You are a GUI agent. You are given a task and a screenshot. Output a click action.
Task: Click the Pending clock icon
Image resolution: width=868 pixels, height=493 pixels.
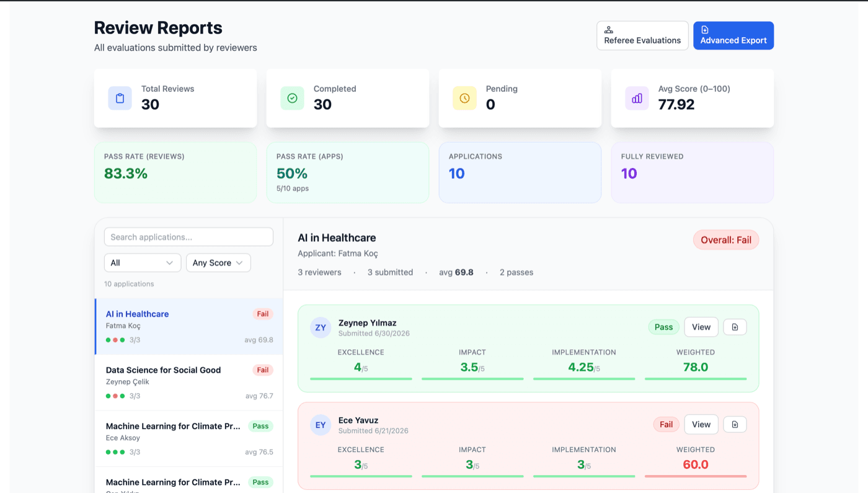pos(464,98)
